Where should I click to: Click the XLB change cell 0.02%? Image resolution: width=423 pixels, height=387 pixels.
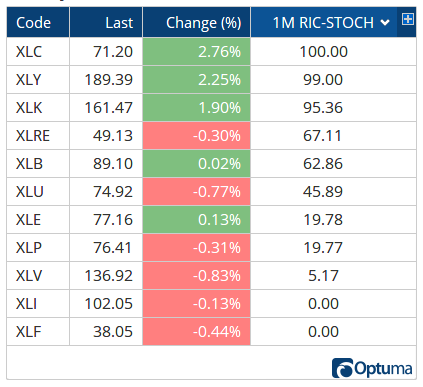click(x=196, y=164)
